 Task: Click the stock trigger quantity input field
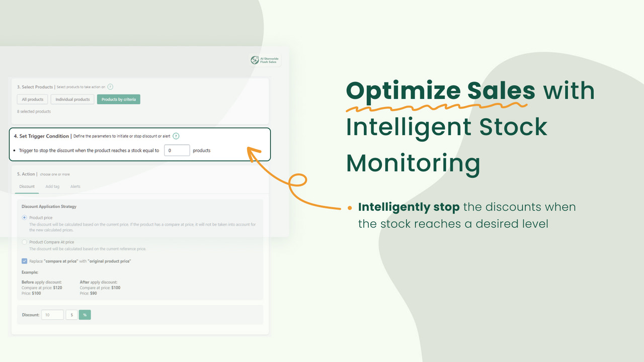point(177,150)
